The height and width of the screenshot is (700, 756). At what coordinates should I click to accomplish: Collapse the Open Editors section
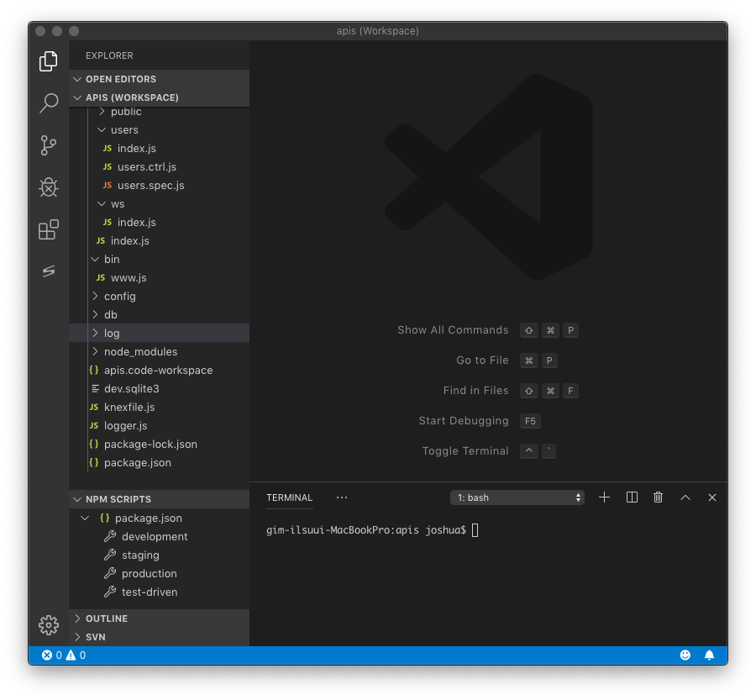pyautogui.click(x=159, y=79)
